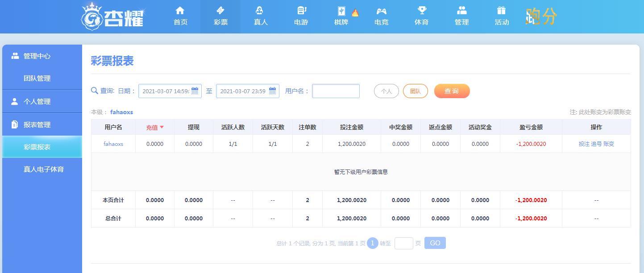This screenshot has height=273, width=644.
Task: Click the 盈亏金额 column header
Action: pos(531,127)
